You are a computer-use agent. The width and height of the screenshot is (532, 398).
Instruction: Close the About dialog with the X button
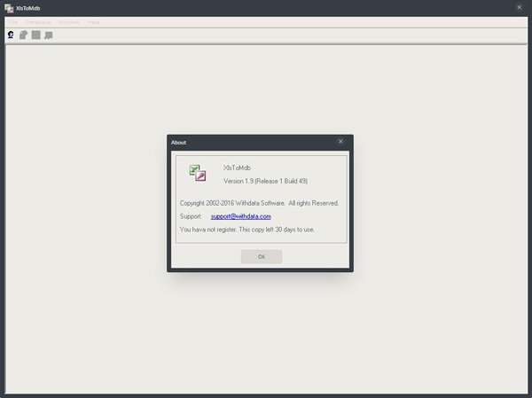click(x=340, y=142)
